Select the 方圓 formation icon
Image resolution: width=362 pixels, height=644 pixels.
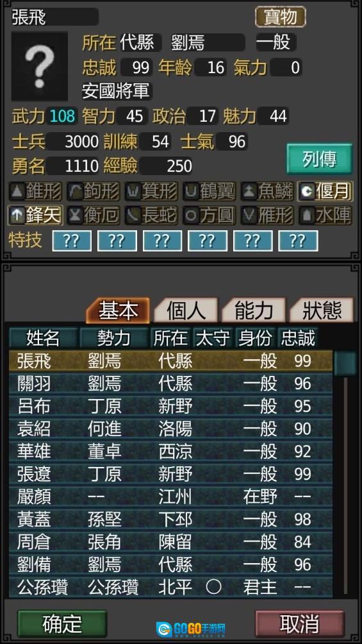(209, 215)
